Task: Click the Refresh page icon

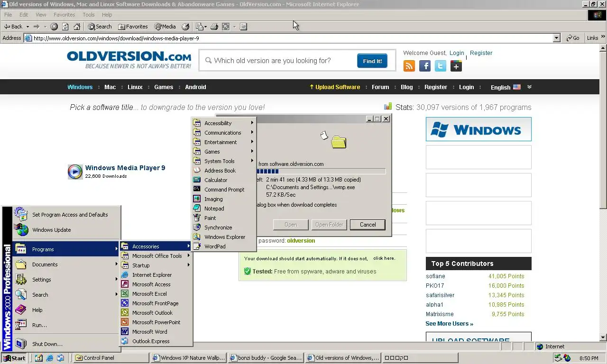Action: [x=65, y=27]
